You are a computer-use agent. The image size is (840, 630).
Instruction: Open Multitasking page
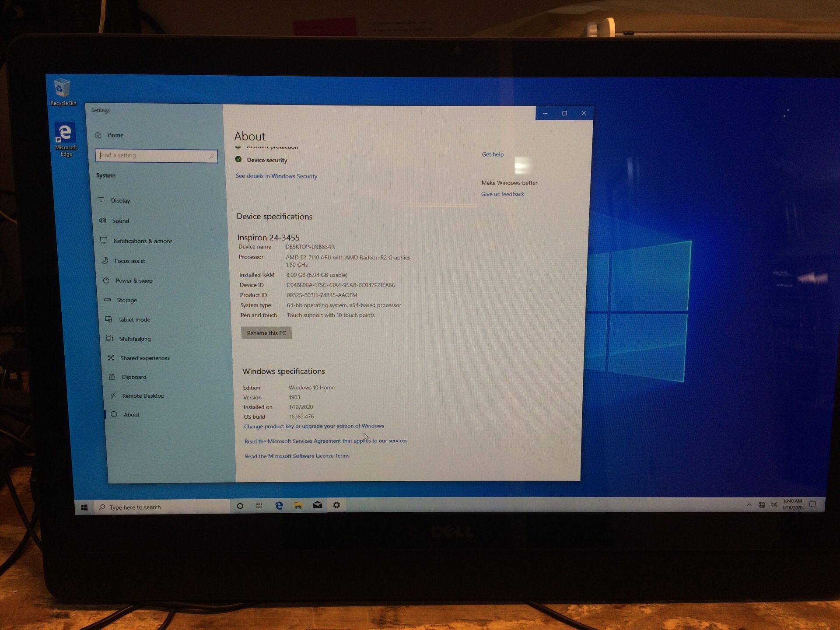pos(135,339)
